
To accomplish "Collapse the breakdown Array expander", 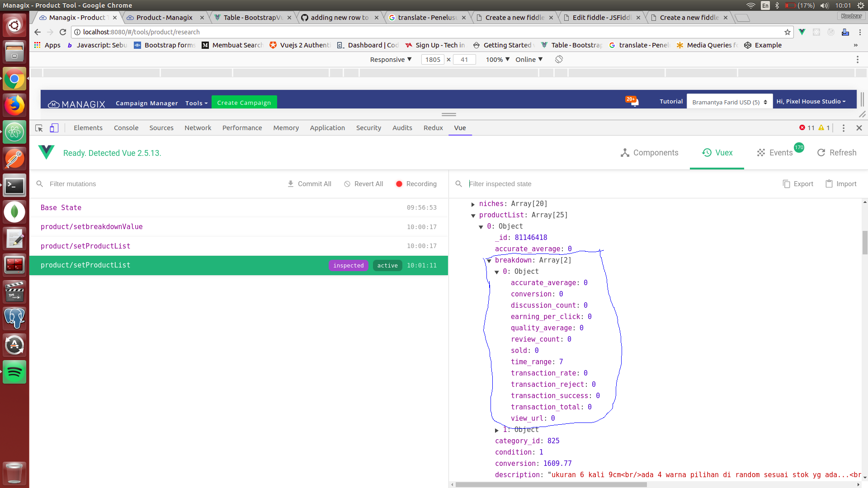I will click(x=489, y=260).
